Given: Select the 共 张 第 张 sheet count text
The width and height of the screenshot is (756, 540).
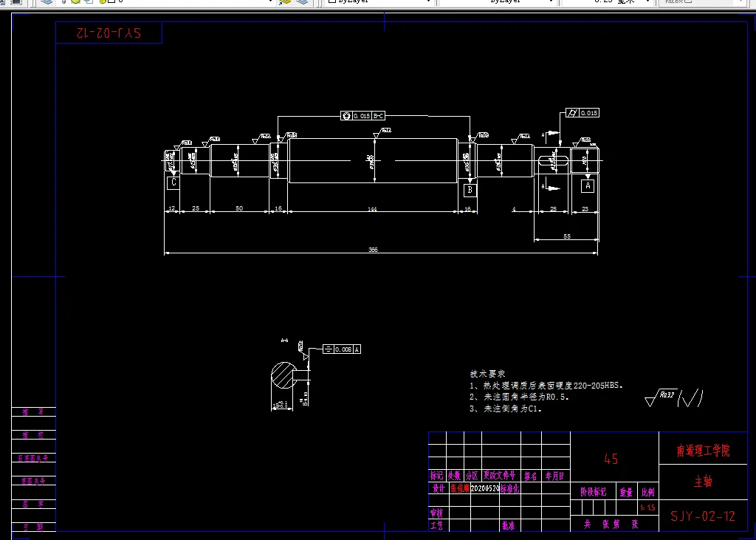Looking at the screenshot, I should pos(611,524).
